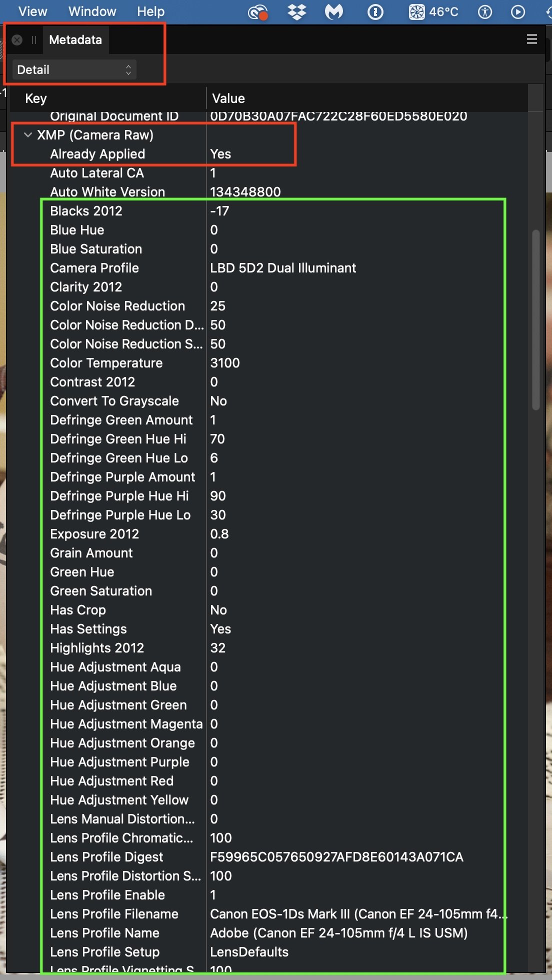552x980 pixels.
Task: Click the vertical scrollbar thumb in the metadata list
Action: coord(536,320)
